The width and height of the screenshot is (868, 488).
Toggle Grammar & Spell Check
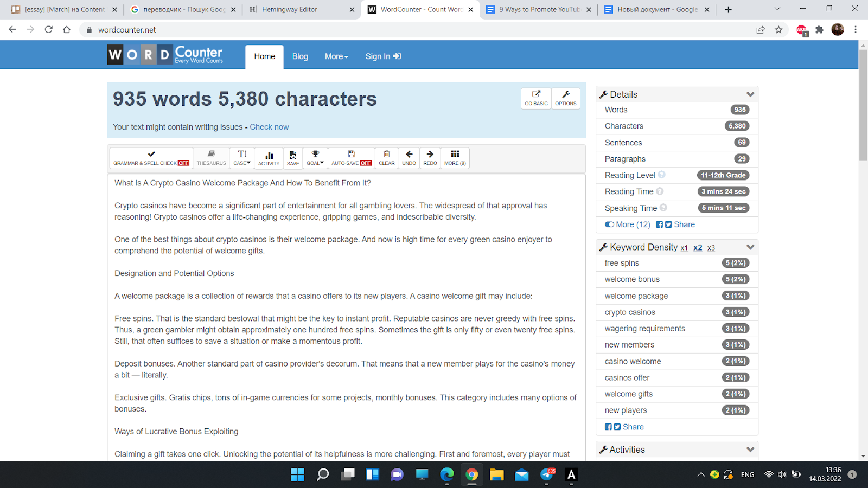[x=151, y=158]
